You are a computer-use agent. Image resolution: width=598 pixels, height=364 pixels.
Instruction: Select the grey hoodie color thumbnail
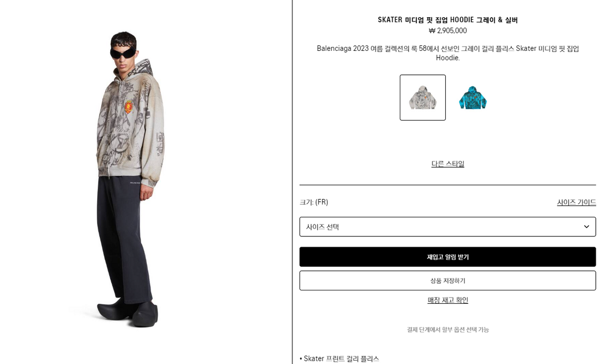point(422,97)
